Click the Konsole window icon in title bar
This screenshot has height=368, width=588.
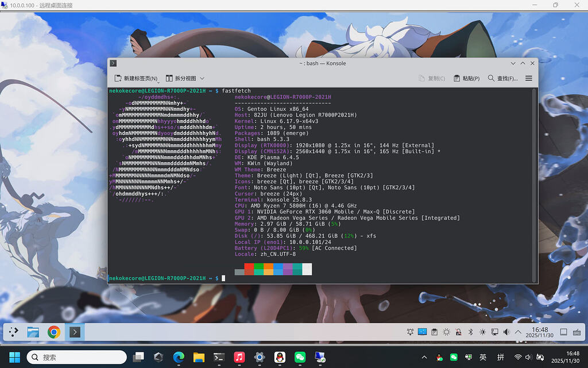click(113, 63)
